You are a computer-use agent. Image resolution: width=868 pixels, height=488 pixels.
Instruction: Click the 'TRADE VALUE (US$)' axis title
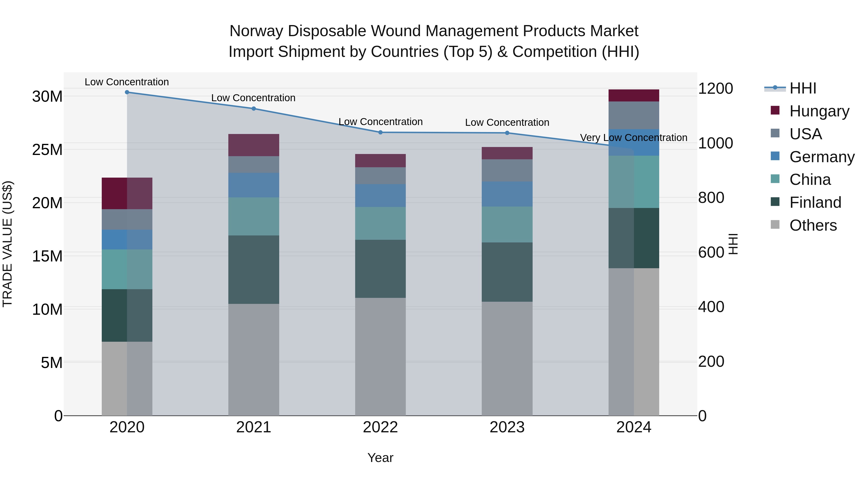(x=7, y=244)
